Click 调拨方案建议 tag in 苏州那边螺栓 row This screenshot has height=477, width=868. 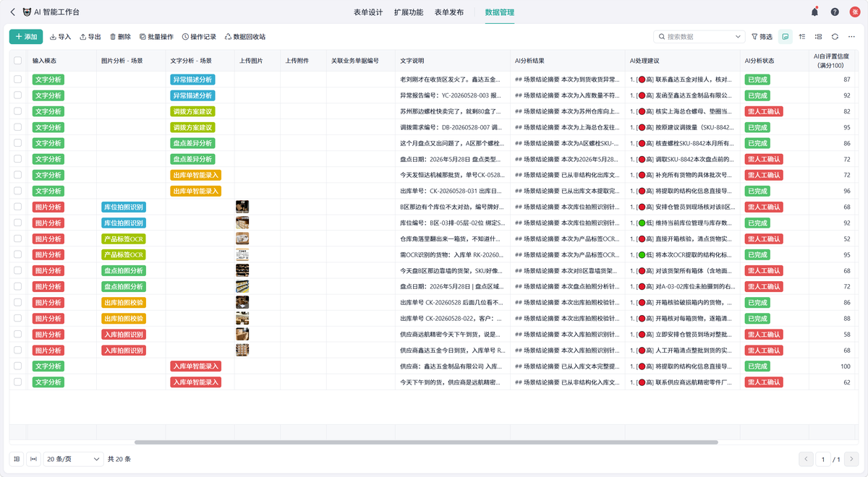[192, 111]
